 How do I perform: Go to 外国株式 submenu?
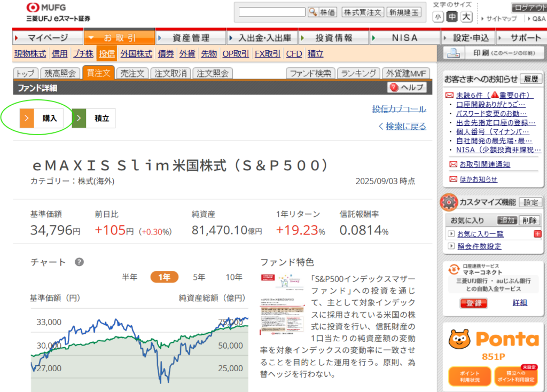click(x=136, y=54)
